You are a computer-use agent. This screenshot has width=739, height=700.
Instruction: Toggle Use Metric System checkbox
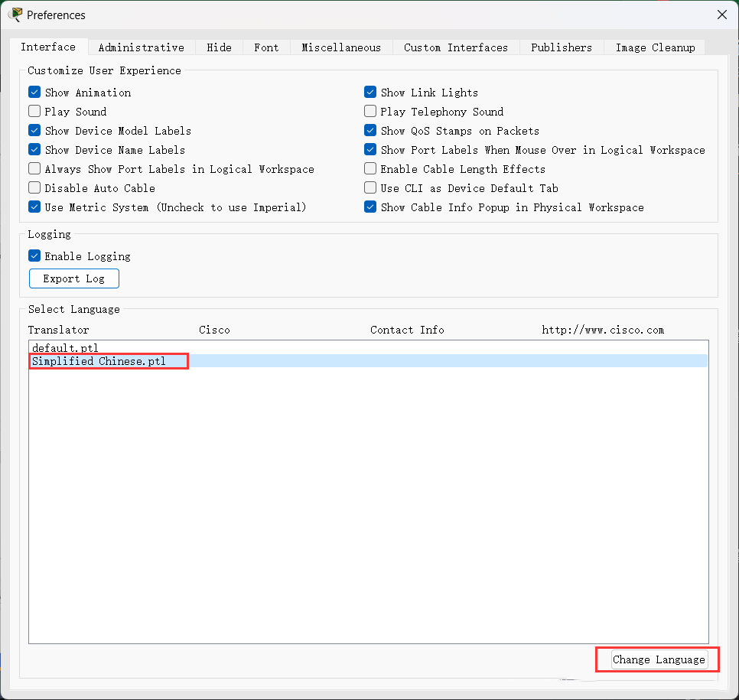34,207
